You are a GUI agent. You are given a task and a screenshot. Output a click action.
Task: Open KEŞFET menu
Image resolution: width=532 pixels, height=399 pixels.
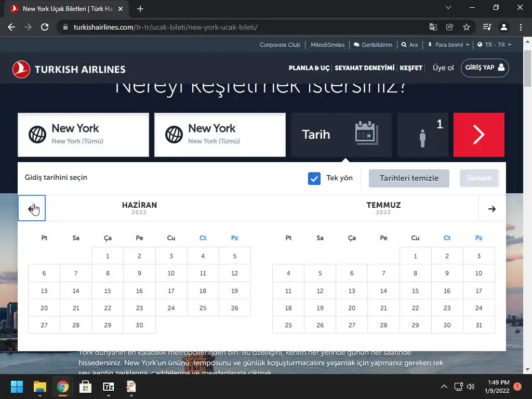click(411, 68)
